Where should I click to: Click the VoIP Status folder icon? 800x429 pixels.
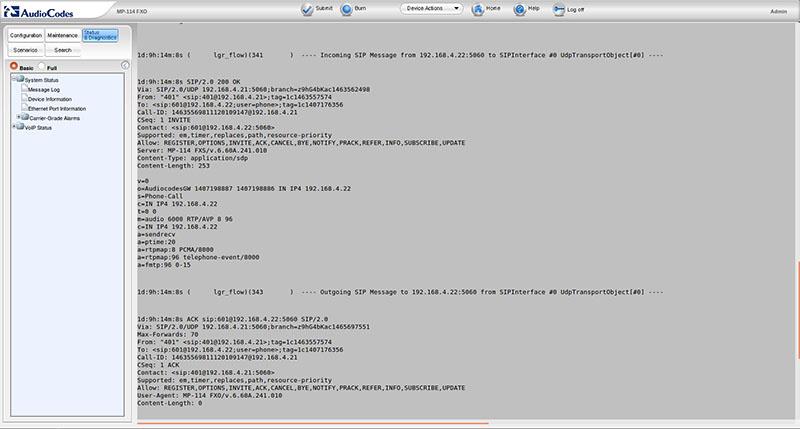[20, 127]
